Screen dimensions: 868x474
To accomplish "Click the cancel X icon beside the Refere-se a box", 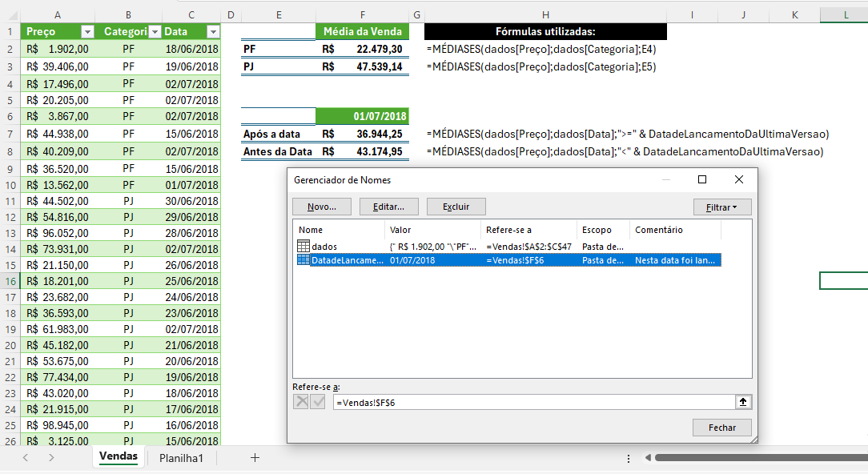I will point(301,401).
